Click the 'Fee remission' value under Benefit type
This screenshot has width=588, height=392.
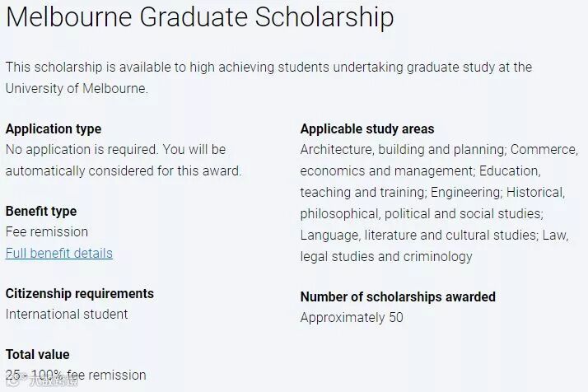47,232
